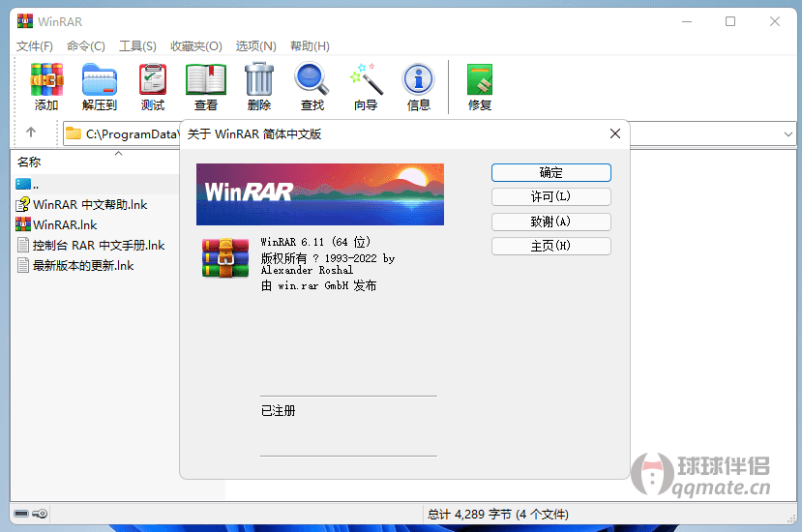Close the 关于 WinRAR dialog
Viewport: 802px width, 532px height.
(x=614, y=134)
